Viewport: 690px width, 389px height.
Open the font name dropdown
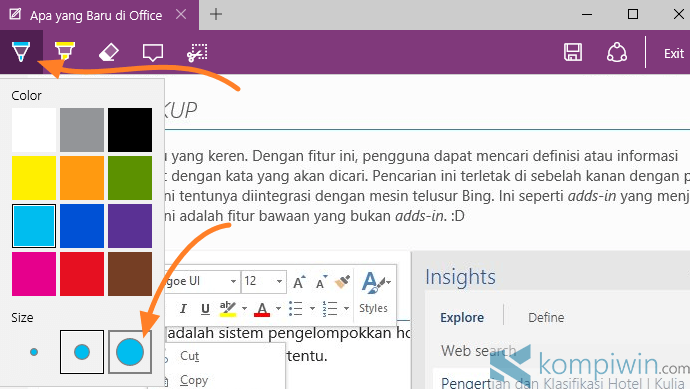(x=233, y=281)
